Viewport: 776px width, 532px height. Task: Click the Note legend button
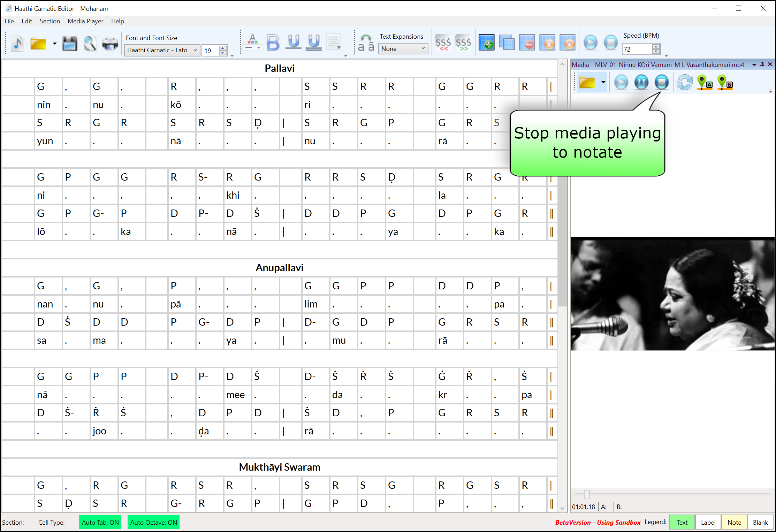pyautogui.click(x=734, y=522)
